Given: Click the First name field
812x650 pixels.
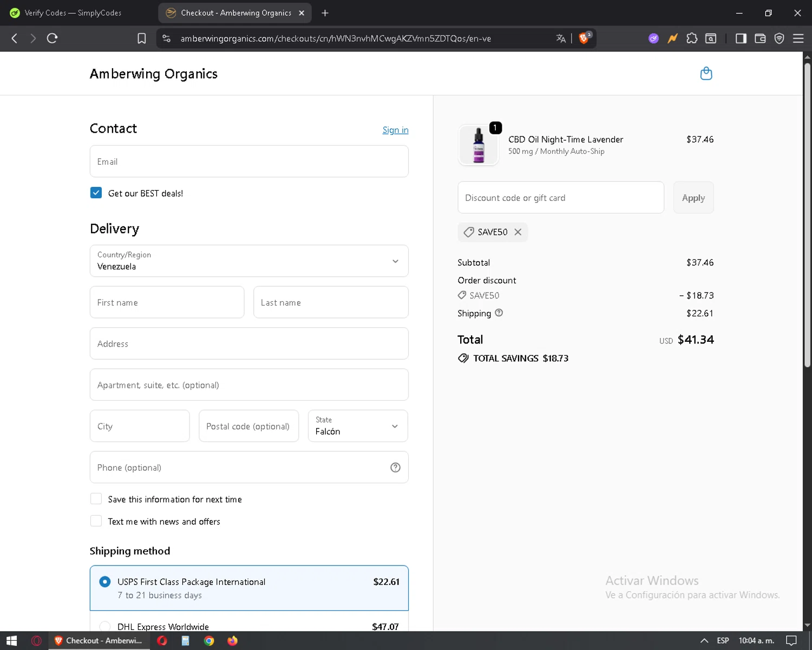Looking at the screenshot, I should 167,302.
